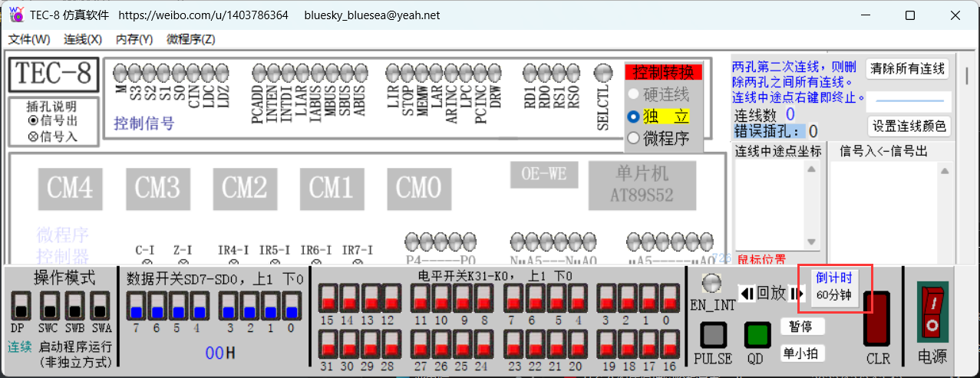This screenshot has height=378, width=980.
Task: Click the CM4 control memory chip
Action: coord(70,188)
